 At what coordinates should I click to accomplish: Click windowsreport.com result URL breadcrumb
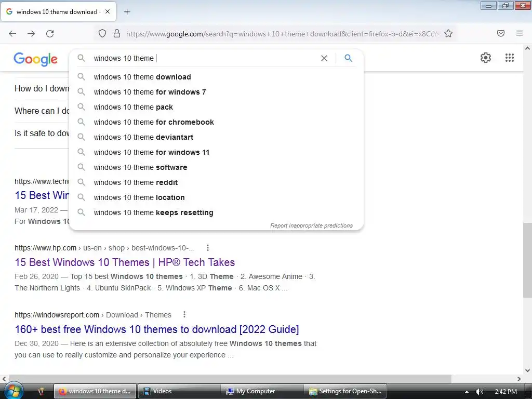[x=93, y=315]
